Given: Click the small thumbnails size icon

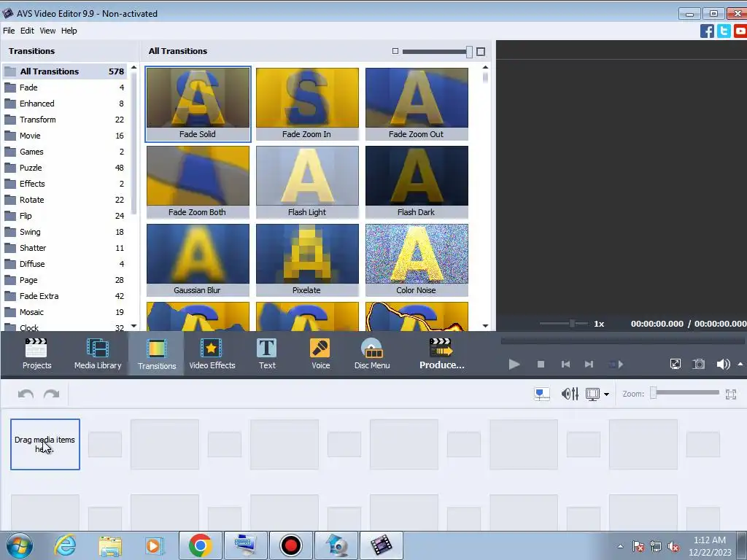Looking at the screenshot, I should click(x=395, y=51).
